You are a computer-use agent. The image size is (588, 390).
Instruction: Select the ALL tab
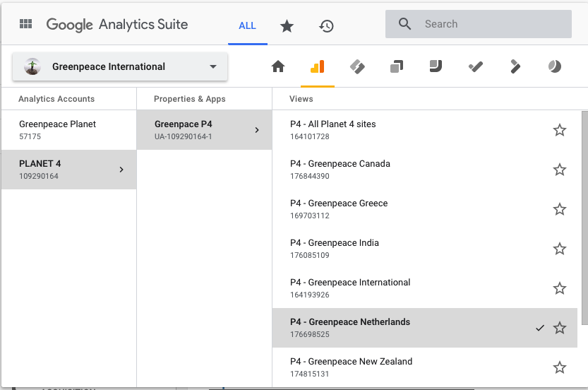pos(248,26)
